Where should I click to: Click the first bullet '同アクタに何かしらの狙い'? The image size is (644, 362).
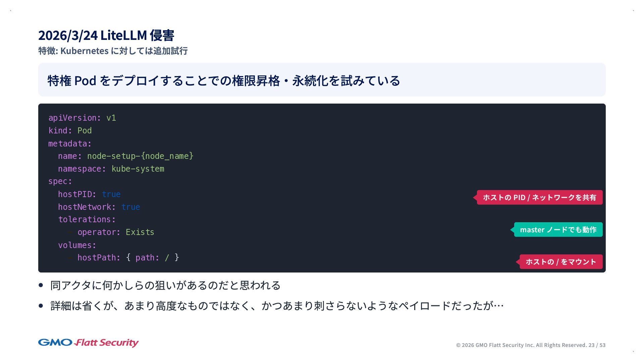pyautogui.click(x=165, y=285)
